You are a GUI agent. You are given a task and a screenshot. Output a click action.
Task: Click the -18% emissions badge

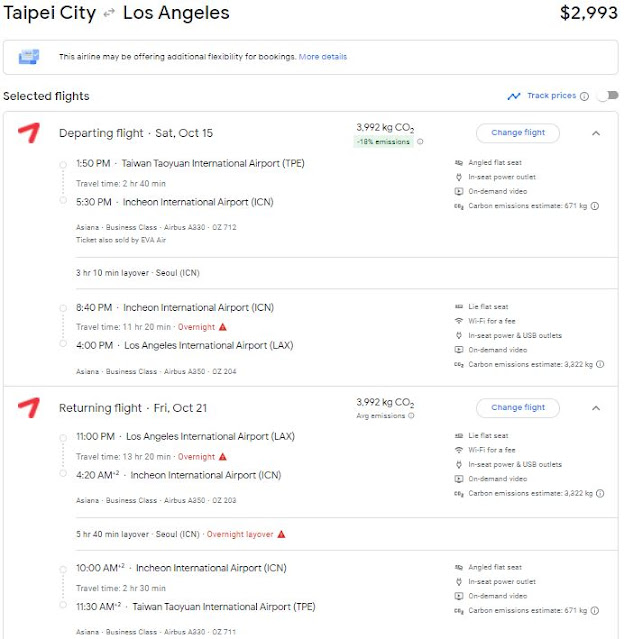(383, 142)
